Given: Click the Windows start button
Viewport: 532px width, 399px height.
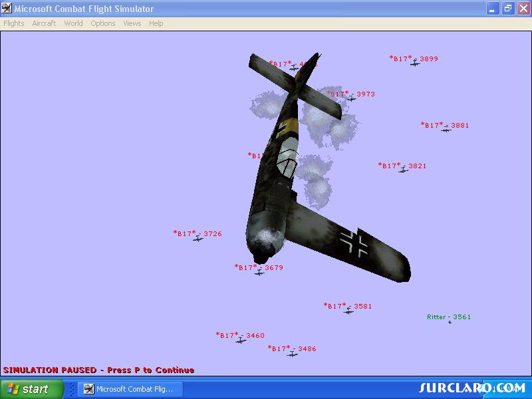Looking at the screenshot, I should pyautogui.click(x=32, y=389).
